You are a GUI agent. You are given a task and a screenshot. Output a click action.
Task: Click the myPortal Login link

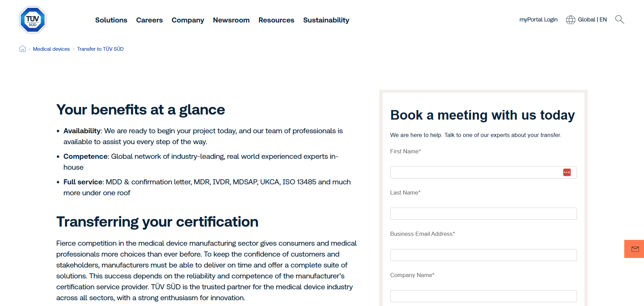(x=538, y=19)
